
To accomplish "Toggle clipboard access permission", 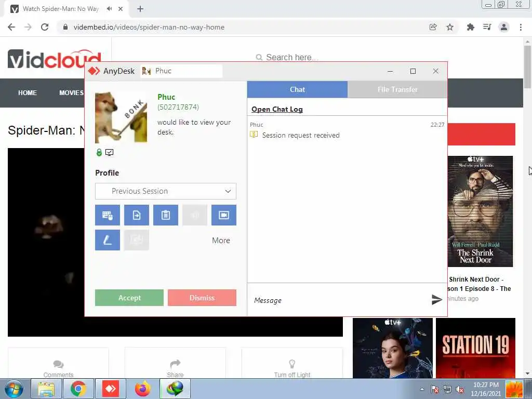I will [x=166, y=215].
